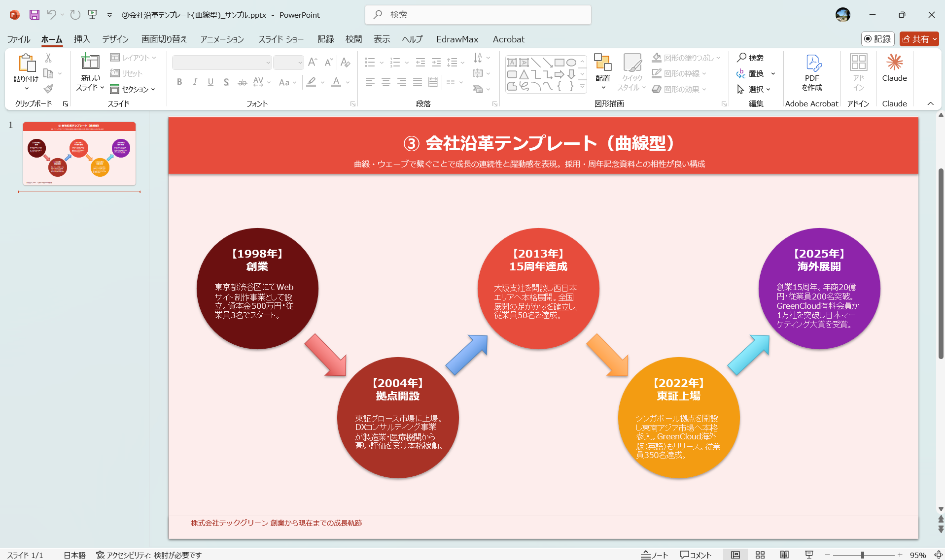Toggle text shadow S button
Viewport: 945px width, 560px height.
(x=226, y=82)
